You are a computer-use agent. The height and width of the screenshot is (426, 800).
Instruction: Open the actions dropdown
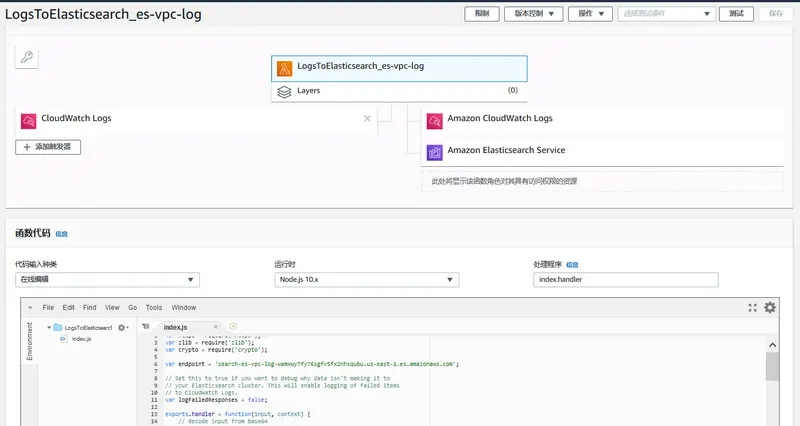pos(590,14)
